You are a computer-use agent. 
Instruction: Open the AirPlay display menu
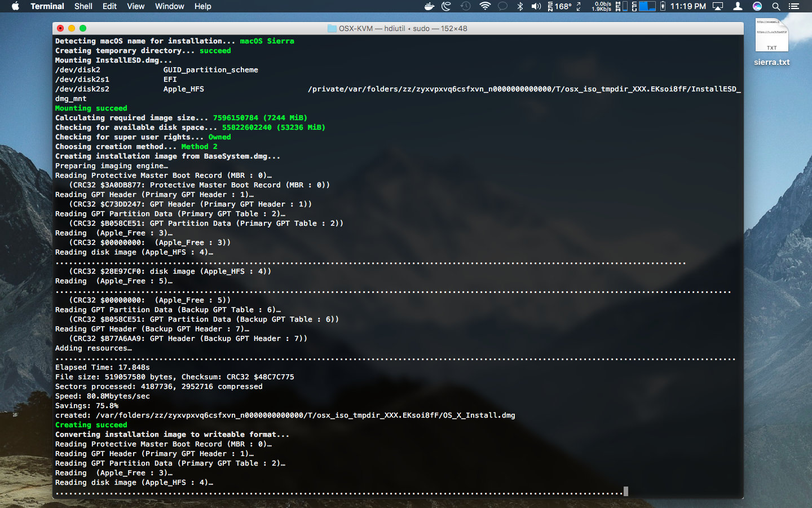[x=718, y=6]
